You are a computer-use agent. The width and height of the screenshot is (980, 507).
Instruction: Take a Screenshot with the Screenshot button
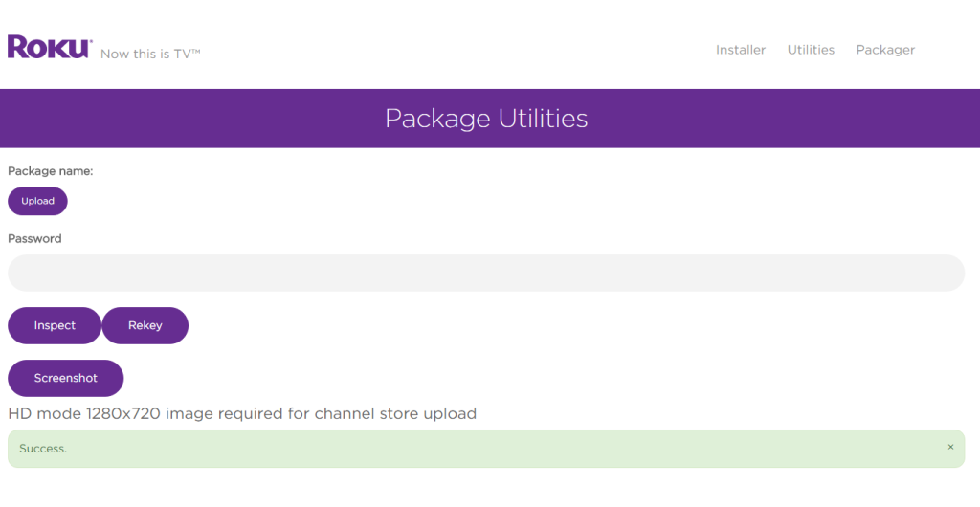[66, 378]
